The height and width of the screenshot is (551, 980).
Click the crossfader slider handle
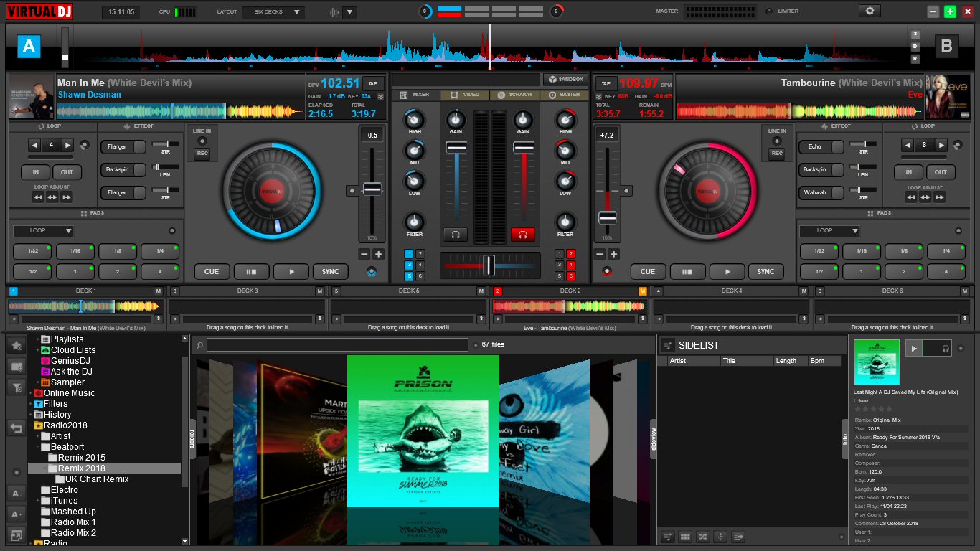click(x=489, y=265)
